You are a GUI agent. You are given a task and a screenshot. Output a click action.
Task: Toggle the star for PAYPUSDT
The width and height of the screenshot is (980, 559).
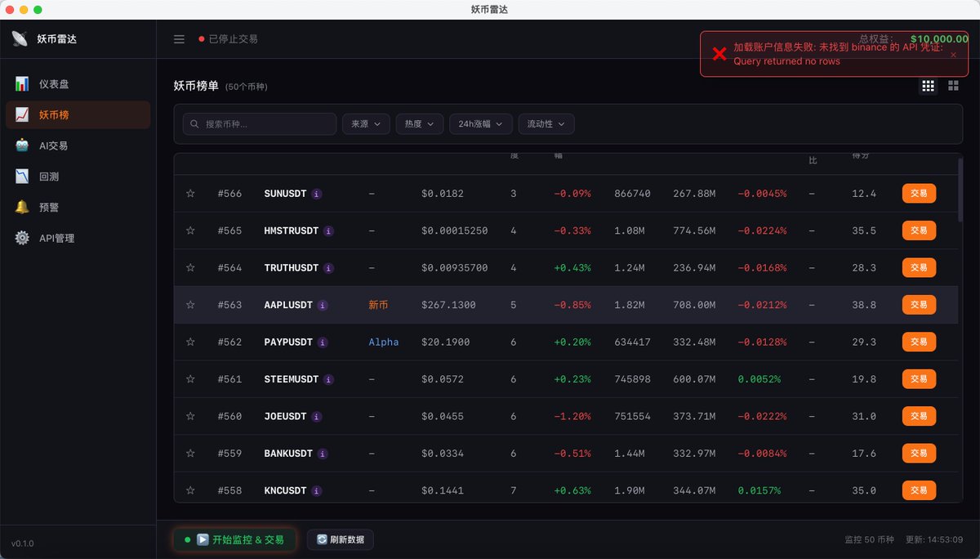pos(190,342)
